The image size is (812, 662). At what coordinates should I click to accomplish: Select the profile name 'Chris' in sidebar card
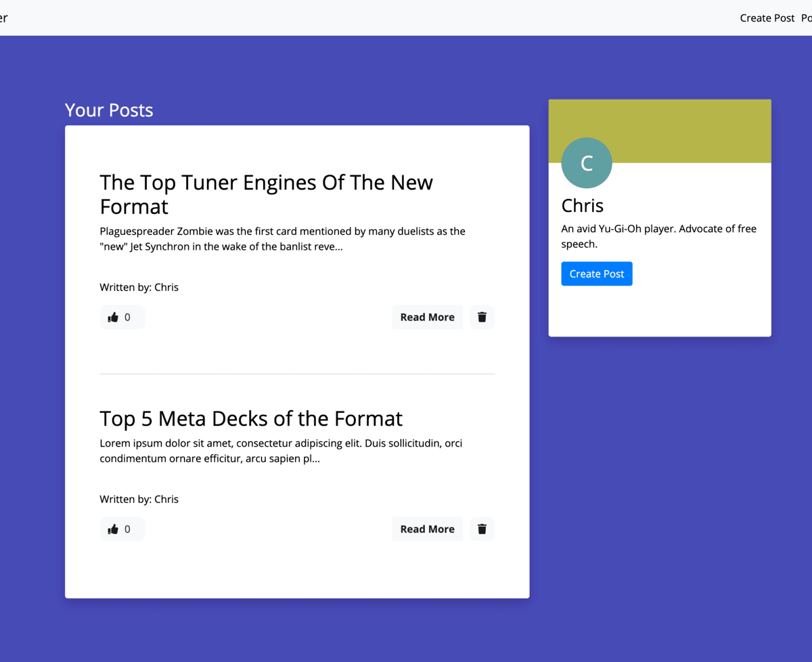[583, 206]
